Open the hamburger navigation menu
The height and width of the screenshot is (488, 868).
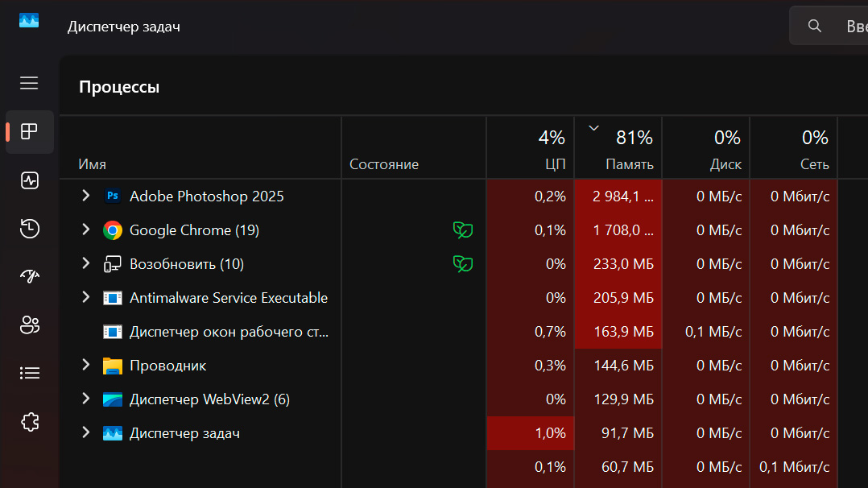(x=29, y=83)
